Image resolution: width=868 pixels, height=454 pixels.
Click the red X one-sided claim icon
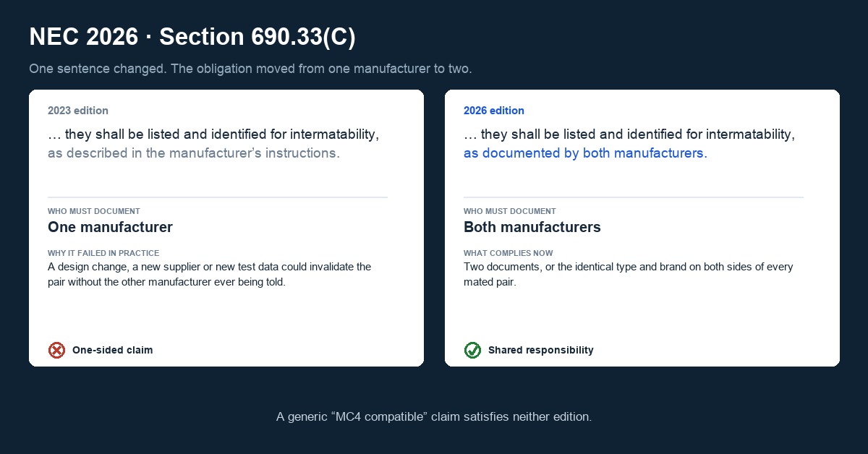56,350
